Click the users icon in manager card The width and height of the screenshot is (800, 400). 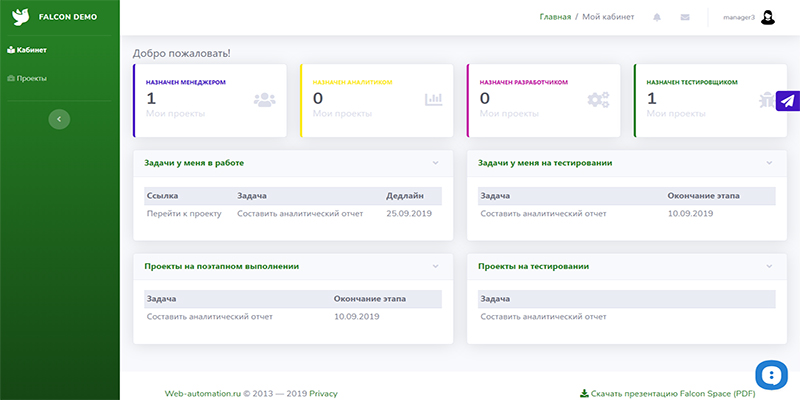point(264,99)
